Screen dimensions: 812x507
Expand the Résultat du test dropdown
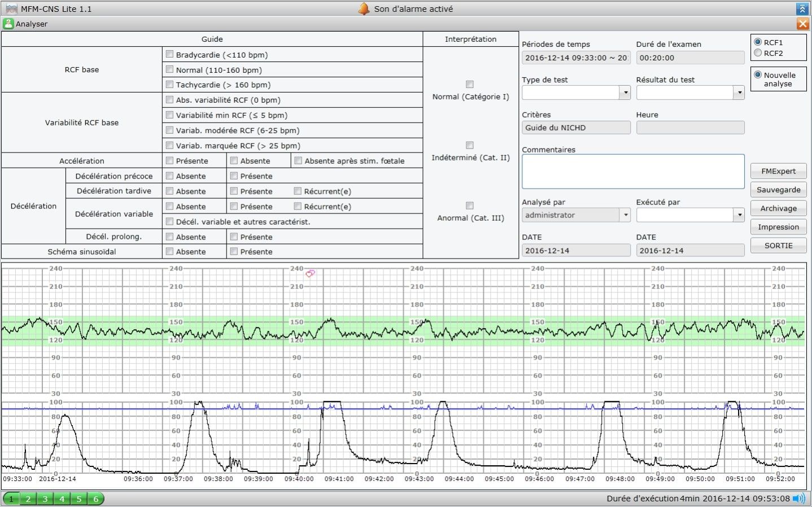(739, 93)
